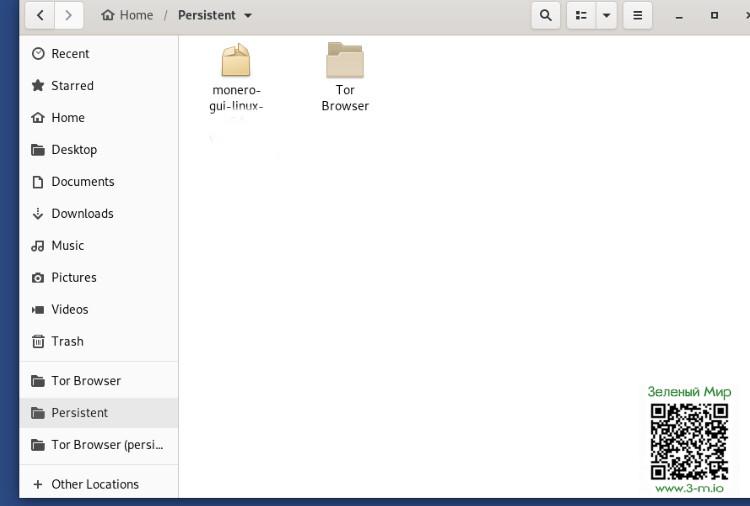Open Downloads from the sidebar
The height and width of the screenshot is (506, 750).
click(x=82, y=214)
